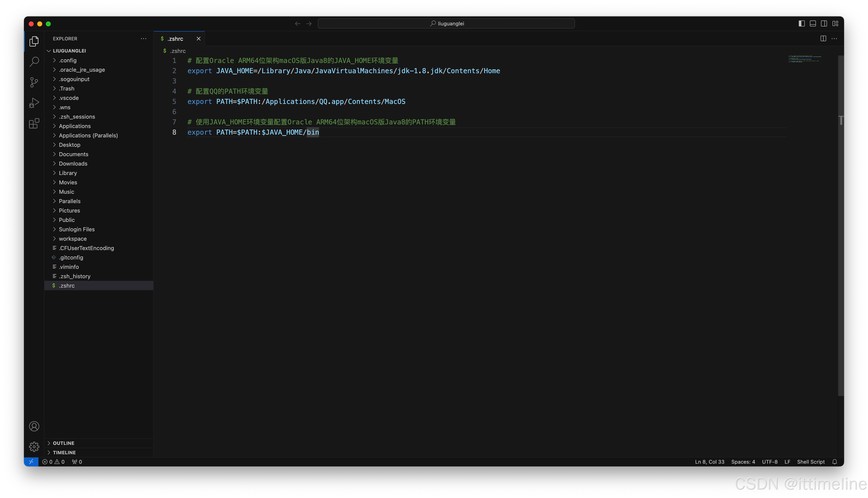Open the Manage settings gear

pyautogui.click(x=34, y=446)
